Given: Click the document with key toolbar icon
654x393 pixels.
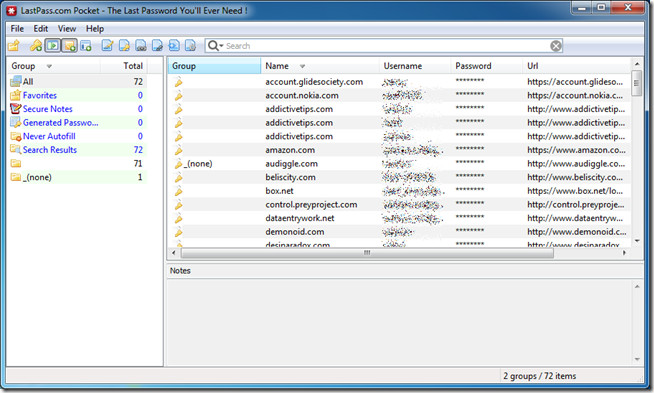Looking at the screenshot, I should [x=124, y=45].
